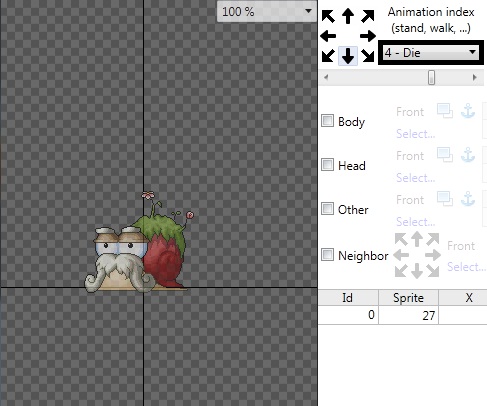Click Neighbor's up grey arrow
Image resolution: width=487 pixels, height=406 pixels.
(x=417, y=239)
